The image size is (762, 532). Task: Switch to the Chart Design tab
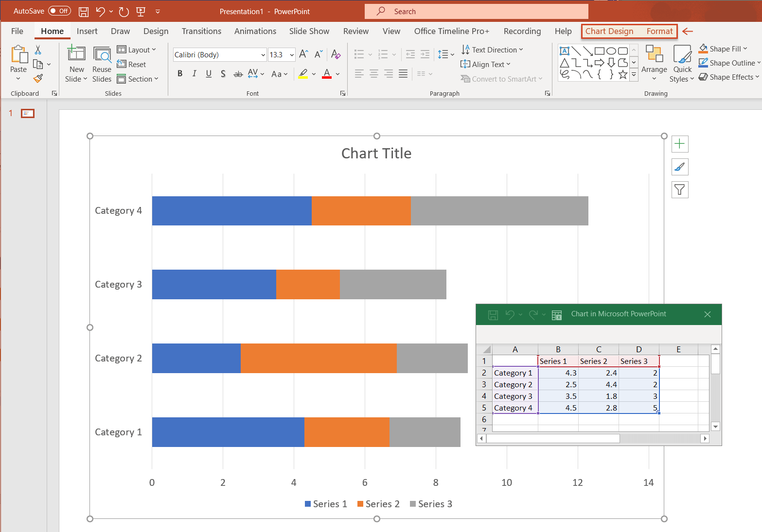coord(609,31)
